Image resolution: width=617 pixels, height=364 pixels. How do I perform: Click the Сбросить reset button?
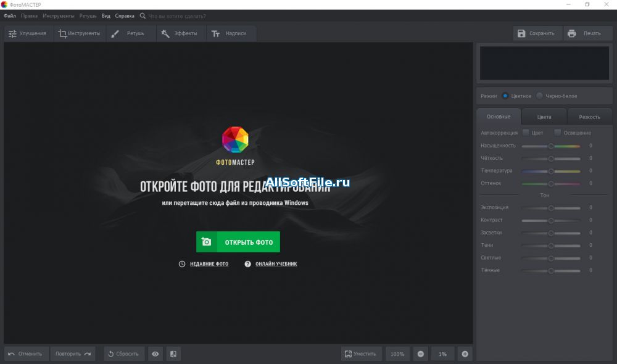[124, 354]
